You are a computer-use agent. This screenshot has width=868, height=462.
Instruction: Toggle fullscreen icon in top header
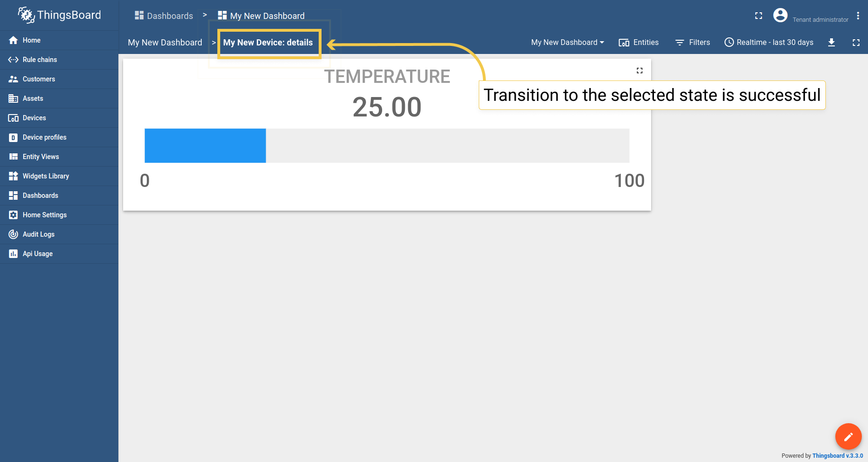759,16
